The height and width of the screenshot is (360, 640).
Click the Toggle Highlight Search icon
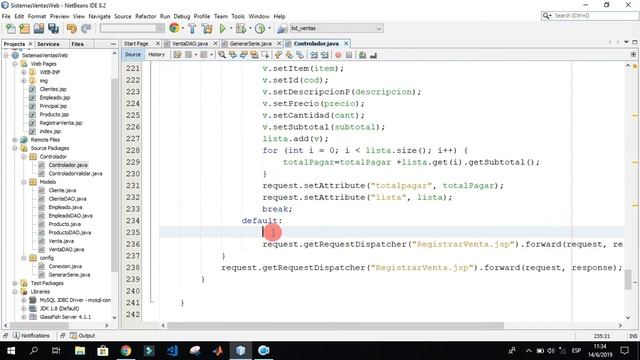254,55
